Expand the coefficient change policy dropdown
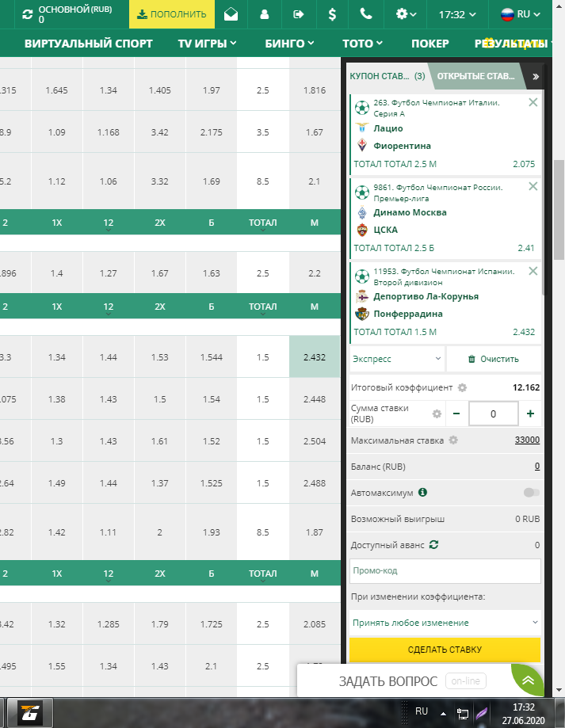This screenshot has width=565, height=728. point(445,623)
